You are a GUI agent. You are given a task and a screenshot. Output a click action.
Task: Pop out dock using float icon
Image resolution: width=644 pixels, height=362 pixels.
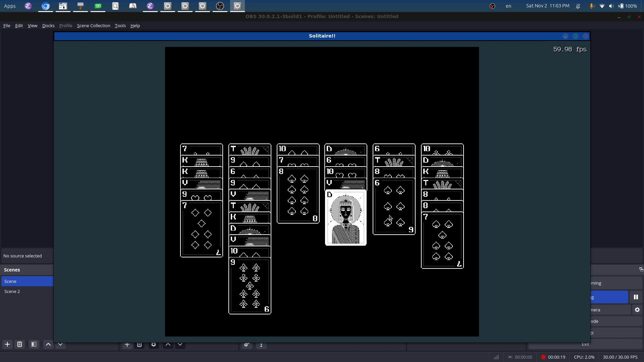tap(641, 269)
